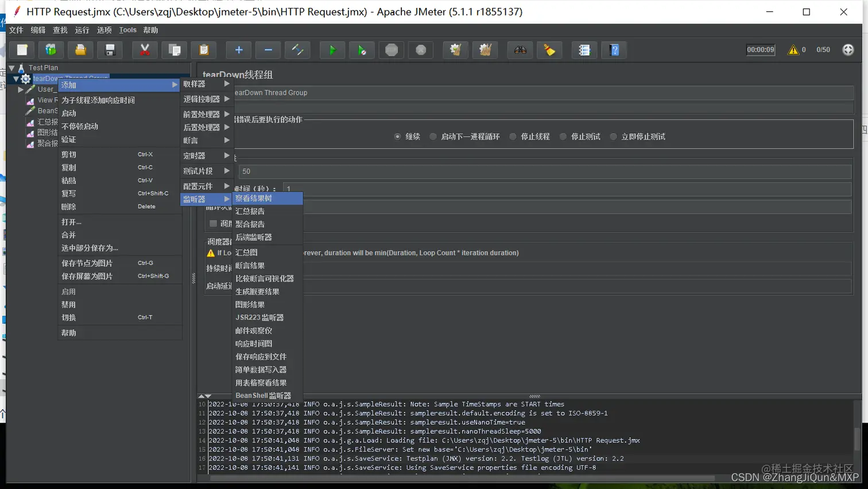Open the 文件 menu

16,30
